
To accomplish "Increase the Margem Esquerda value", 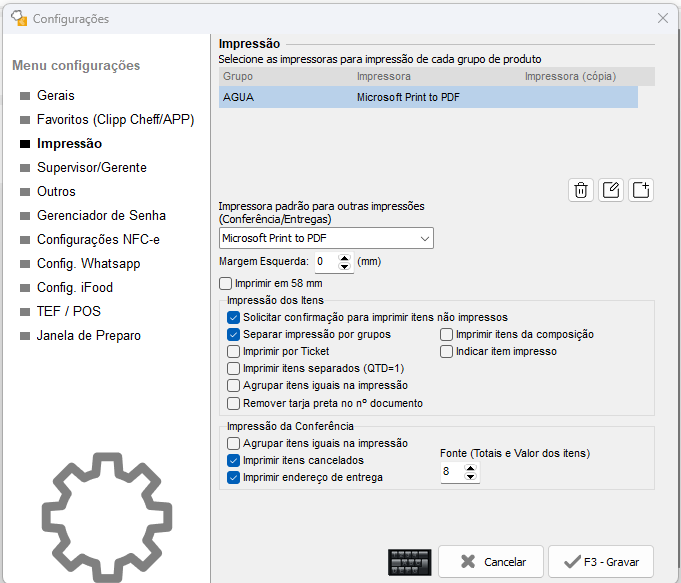I will [x=345, y=257].
